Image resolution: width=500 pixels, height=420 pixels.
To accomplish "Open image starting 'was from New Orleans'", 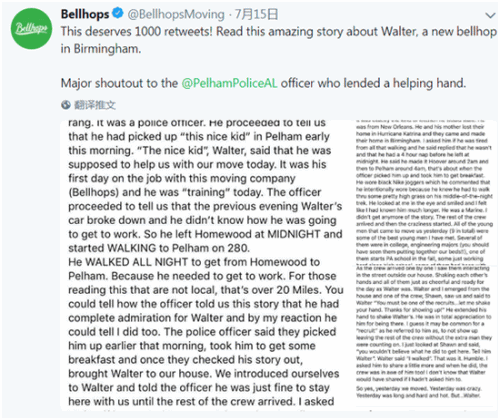I will pos(424,192).
